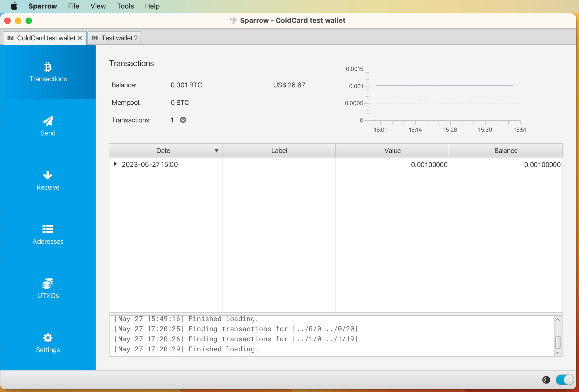
Task: Click the 17:20:29 Finished loading log line
Action: click(186, 349)
